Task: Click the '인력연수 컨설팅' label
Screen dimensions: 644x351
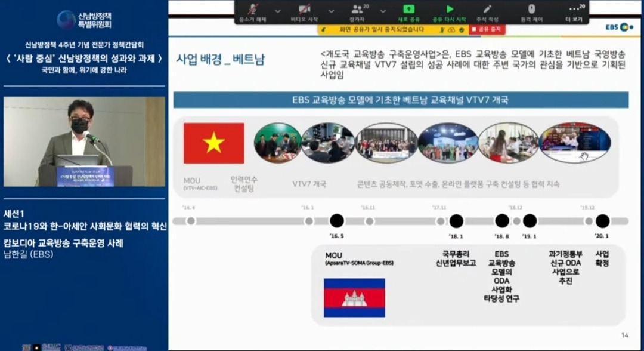Action: point(244,184)
